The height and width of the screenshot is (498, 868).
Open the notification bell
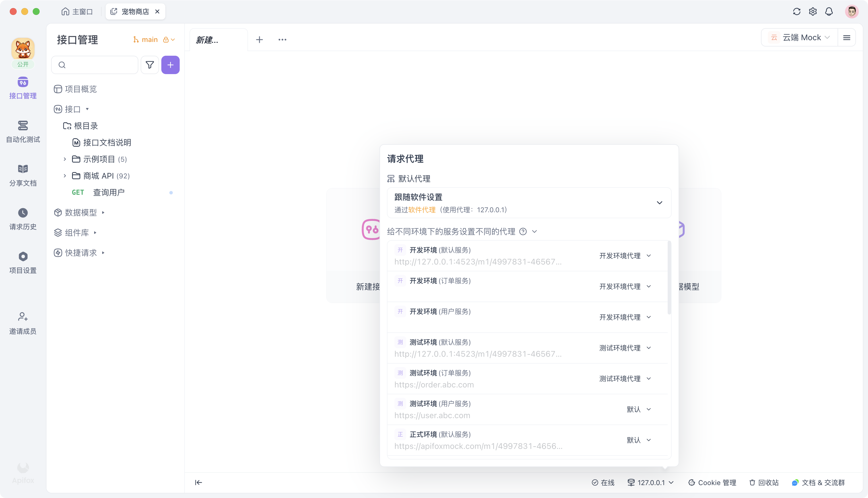click(829, 11)
